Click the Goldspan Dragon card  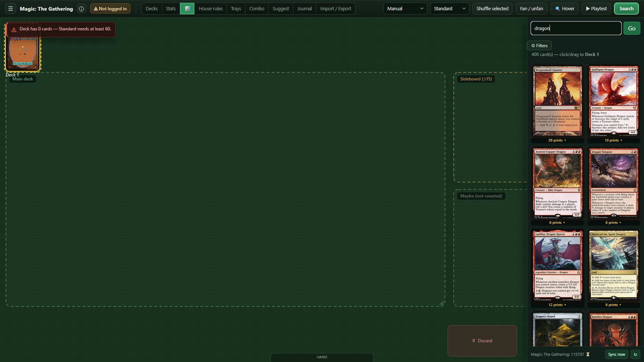[x=614, y=101]
